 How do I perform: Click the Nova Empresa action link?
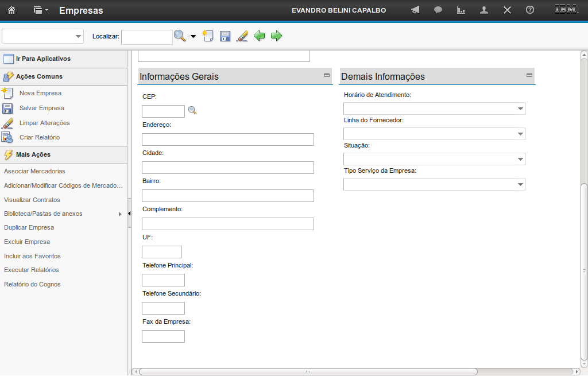(x=40, y=93)
